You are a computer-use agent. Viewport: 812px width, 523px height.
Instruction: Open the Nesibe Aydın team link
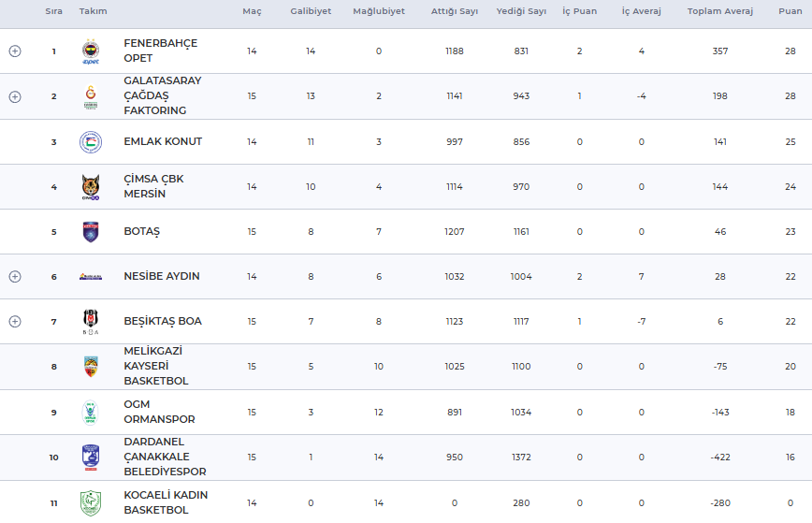162,277
